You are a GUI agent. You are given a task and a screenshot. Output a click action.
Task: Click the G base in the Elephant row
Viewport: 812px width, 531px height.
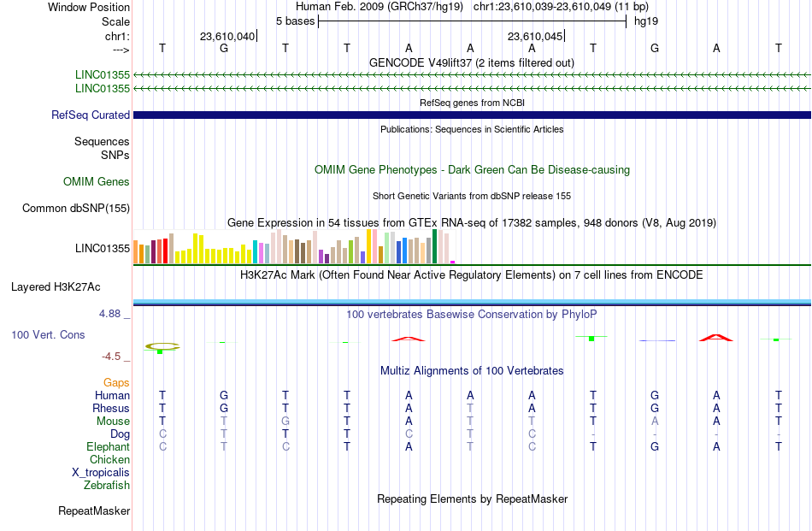tap(655, 446)
